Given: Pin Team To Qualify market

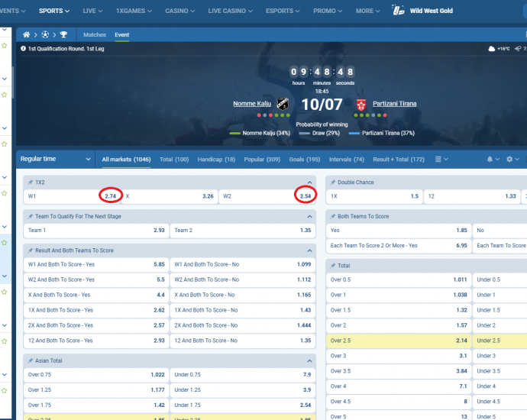Looking at the screenshot, I should tap(31, 216).
